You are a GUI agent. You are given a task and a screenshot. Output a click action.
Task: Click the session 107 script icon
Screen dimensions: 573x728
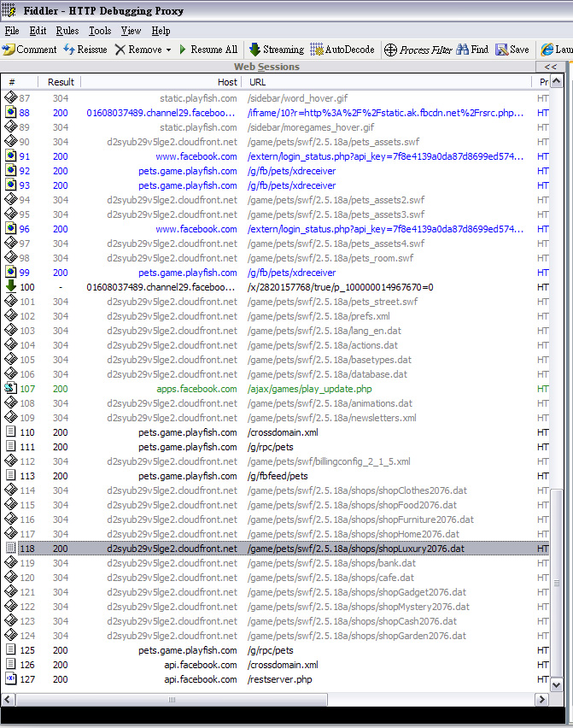(10, 388)
